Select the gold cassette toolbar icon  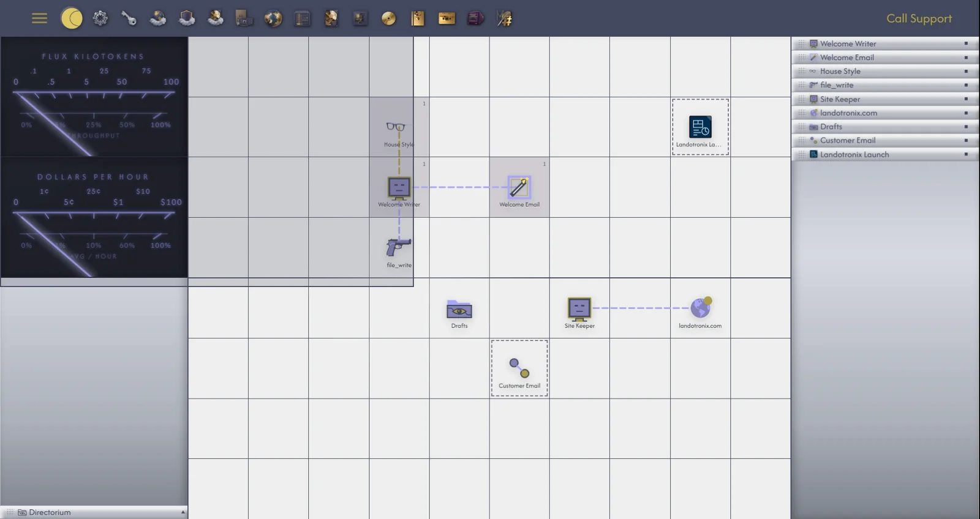447,18
